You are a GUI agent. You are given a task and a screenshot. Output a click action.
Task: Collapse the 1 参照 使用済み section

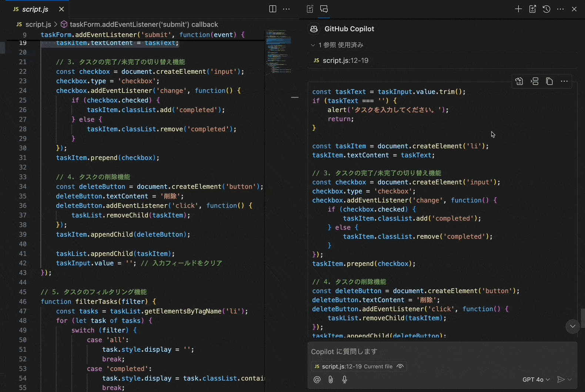point(337,45)
